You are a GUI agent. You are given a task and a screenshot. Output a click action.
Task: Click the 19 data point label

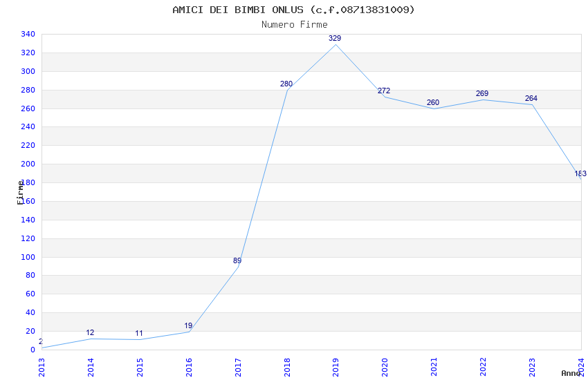(x=188, y=325)
